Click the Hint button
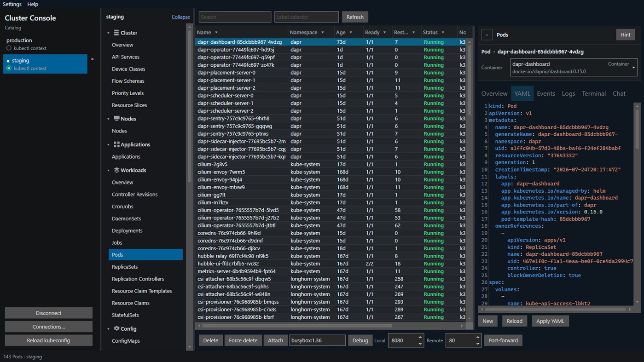This screenshot has width=644, height=362. tap(626, 35)
